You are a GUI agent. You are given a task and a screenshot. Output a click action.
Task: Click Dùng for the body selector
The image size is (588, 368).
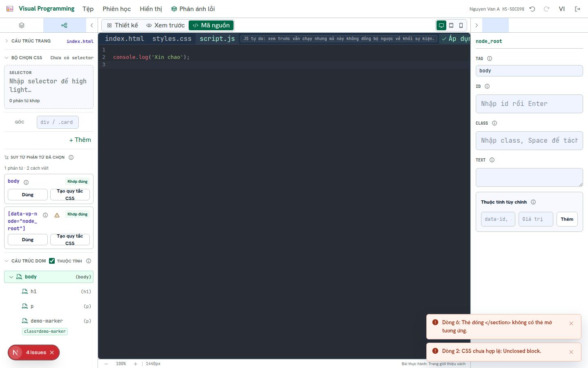[x=28, y=195]
